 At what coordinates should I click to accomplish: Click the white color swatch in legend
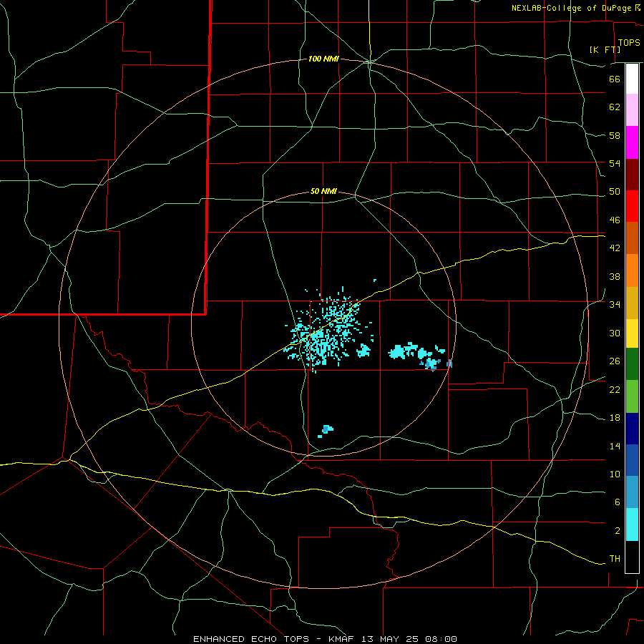point(632,79)
